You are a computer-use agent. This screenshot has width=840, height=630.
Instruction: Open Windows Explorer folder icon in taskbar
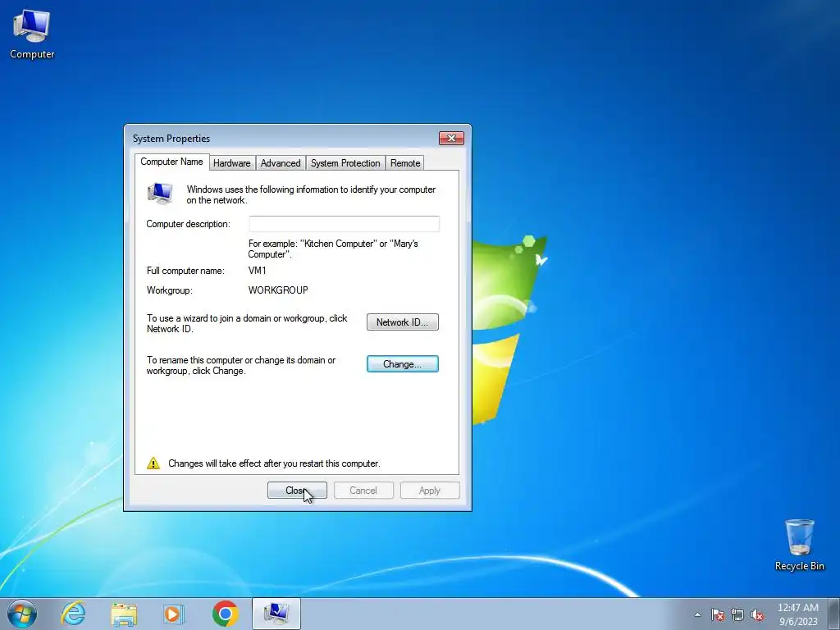pyautogui.click(x=124, y=614)
